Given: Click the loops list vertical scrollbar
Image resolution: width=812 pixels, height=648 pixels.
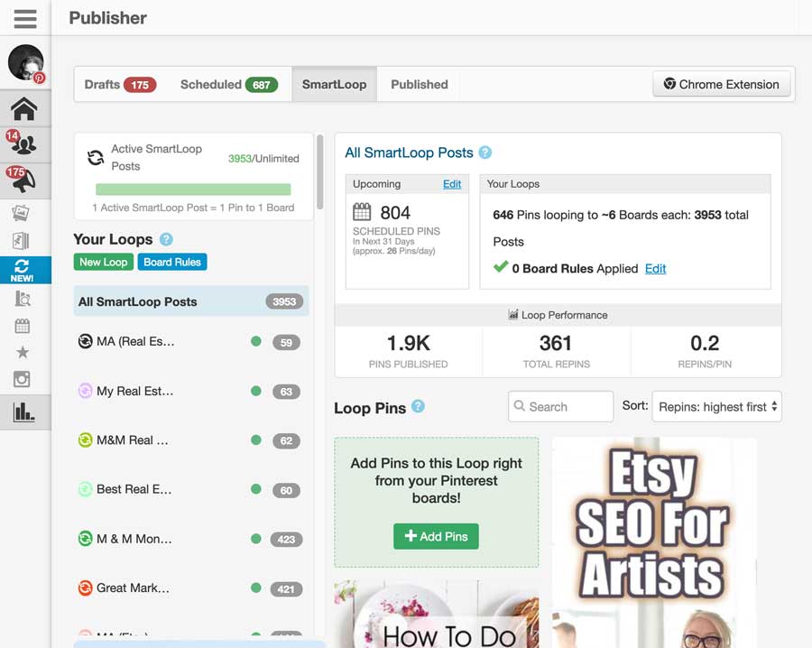Looking at the screenshot, I should click(320, 172).
